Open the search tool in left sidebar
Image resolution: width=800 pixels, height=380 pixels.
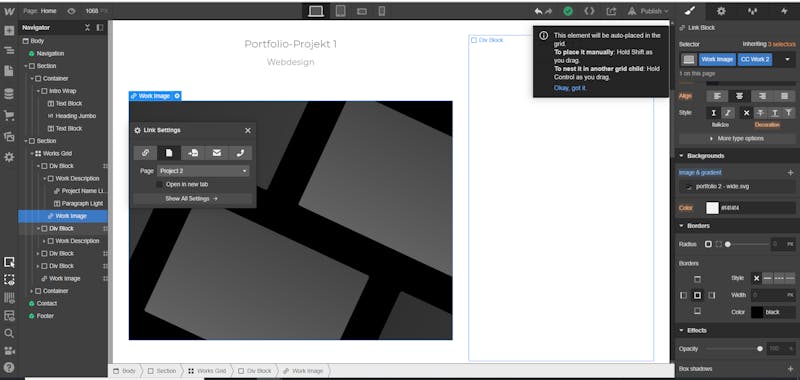point(9,333)
